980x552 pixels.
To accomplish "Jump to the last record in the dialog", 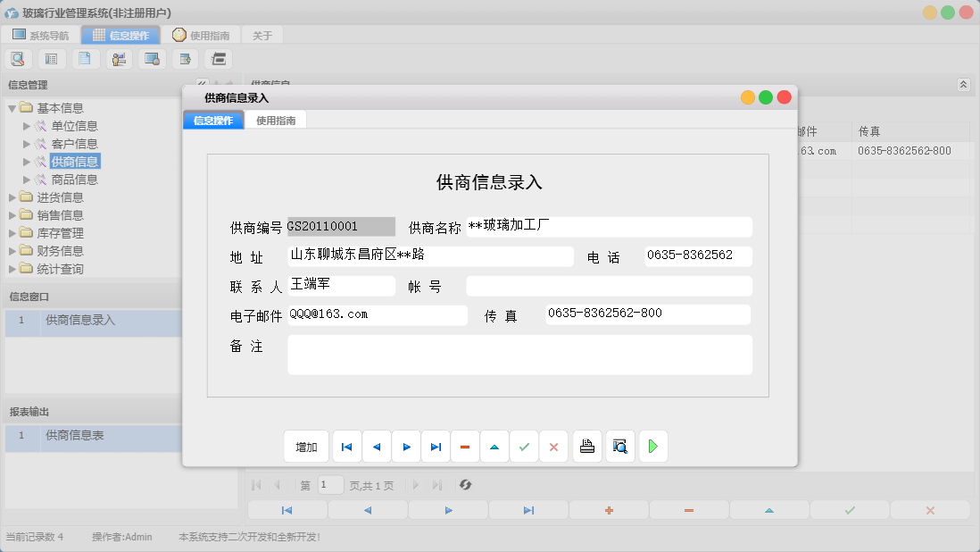I will [436, 446].
